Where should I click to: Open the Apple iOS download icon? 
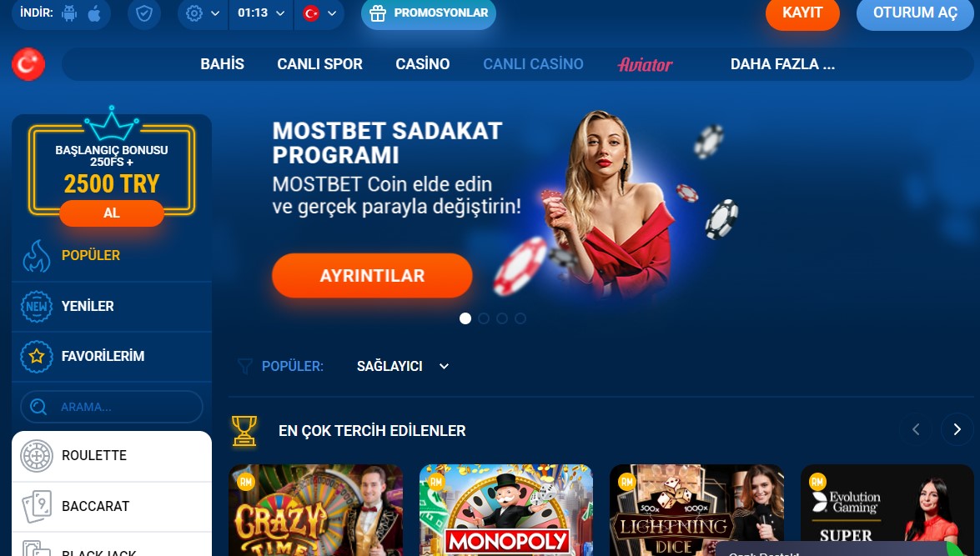coord(94,13)
